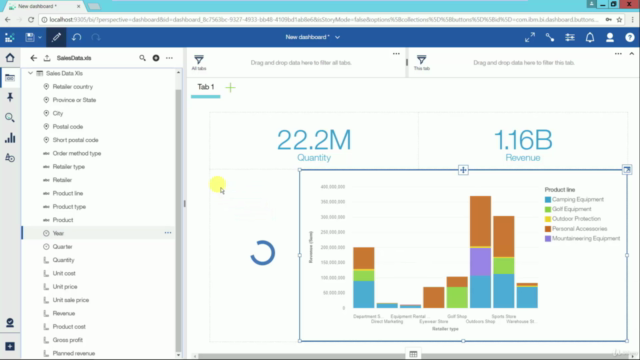Select Unit cost field
The width and height of the screenshot is (640, 360).
[64, 273]
